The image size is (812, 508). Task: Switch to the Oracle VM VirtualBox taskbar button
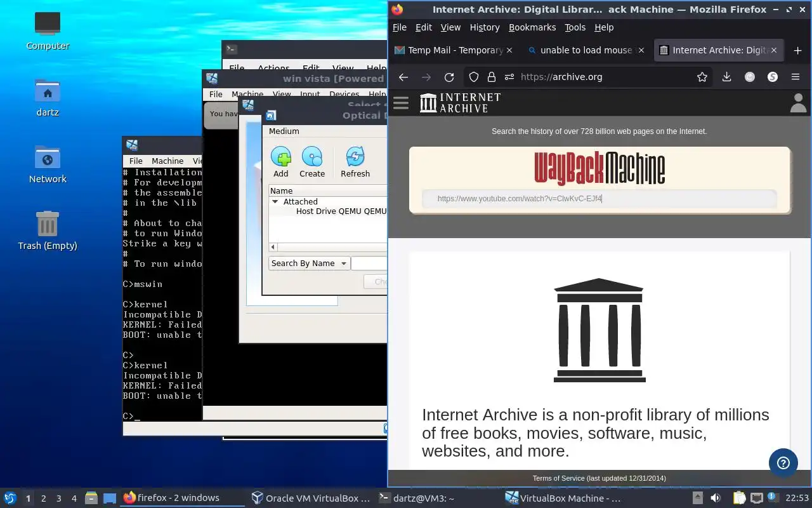[310, 498]
